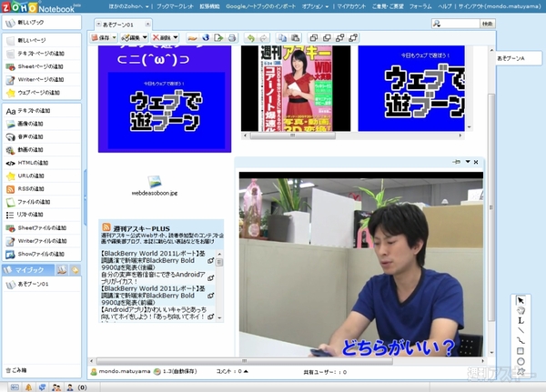546x392 pixels.
Task: Open 週刊アスキーPLUS RSS feed title
Action: pos(141,228)
